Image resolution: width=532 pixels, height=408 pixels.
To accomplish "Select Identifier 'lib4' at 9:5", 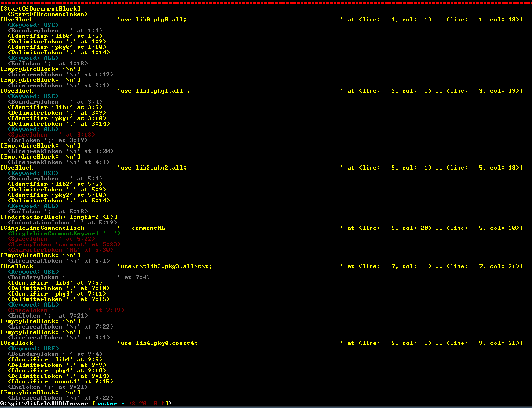I will pyautogui.click(x=55, y=360).
